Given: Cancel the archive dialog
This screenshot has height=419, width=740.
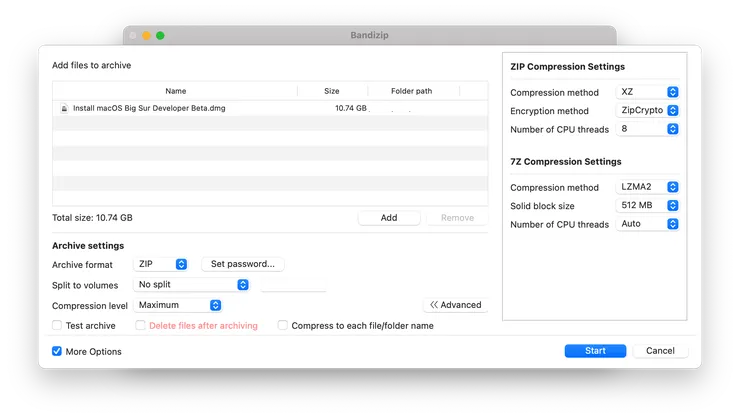Looking at the screenshot, I should coord(660,351).
